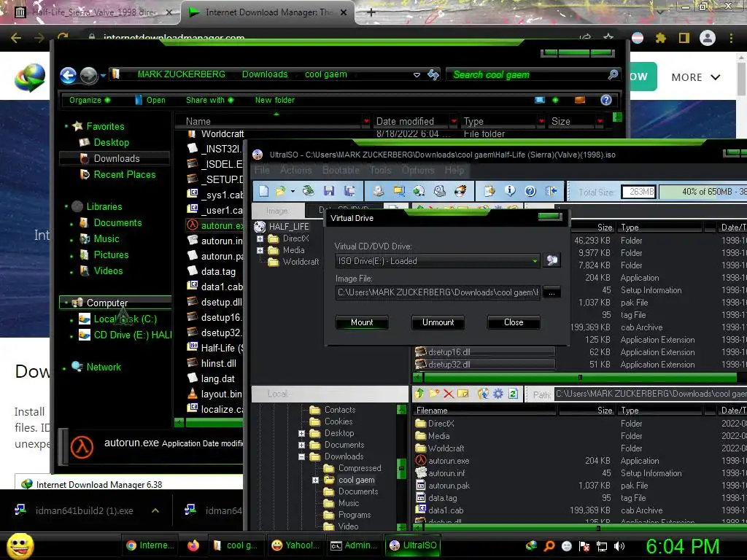Expand the cool gaem node in Local tree
Image resolution: width=747 pixels, height=560 pixels.
click(x=315, y=480)
